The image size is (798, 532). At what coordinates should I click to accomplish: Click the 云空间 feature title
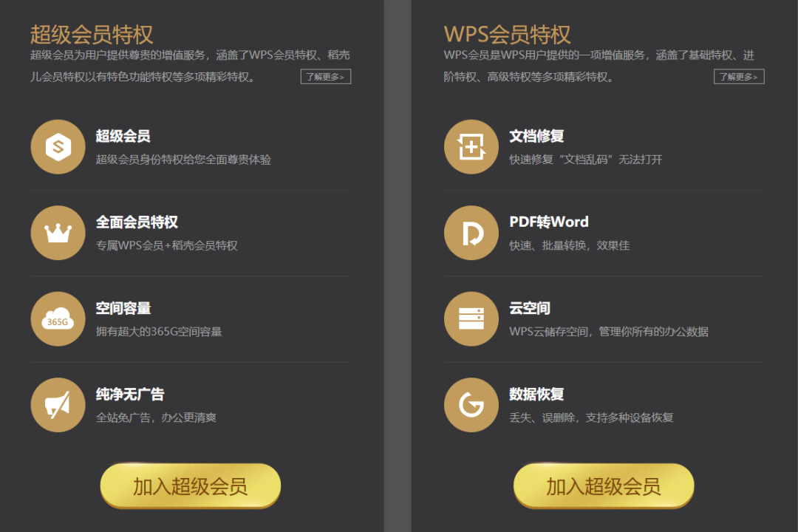click(x=530, y=308)
